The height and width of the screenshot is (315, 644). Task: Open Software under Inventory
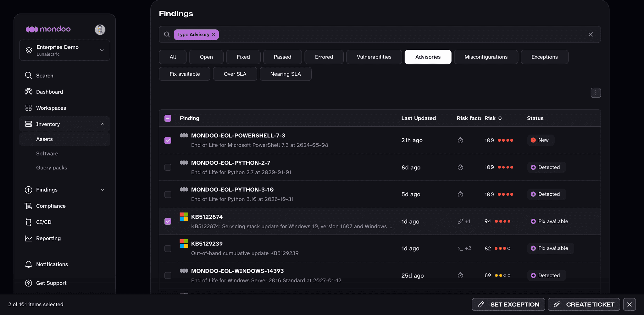pyautogui.click(x=47, y=153)
